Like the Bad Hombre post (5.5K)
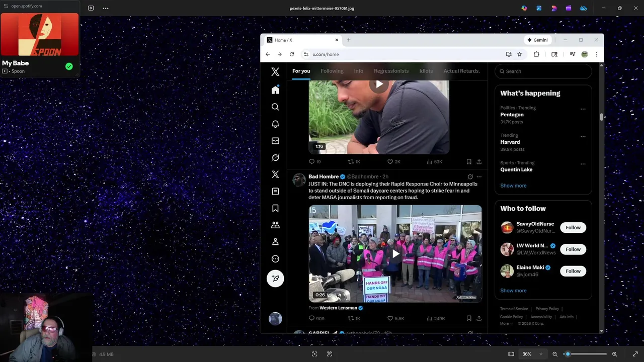This screenshot has width=644, height=362. 396,318
